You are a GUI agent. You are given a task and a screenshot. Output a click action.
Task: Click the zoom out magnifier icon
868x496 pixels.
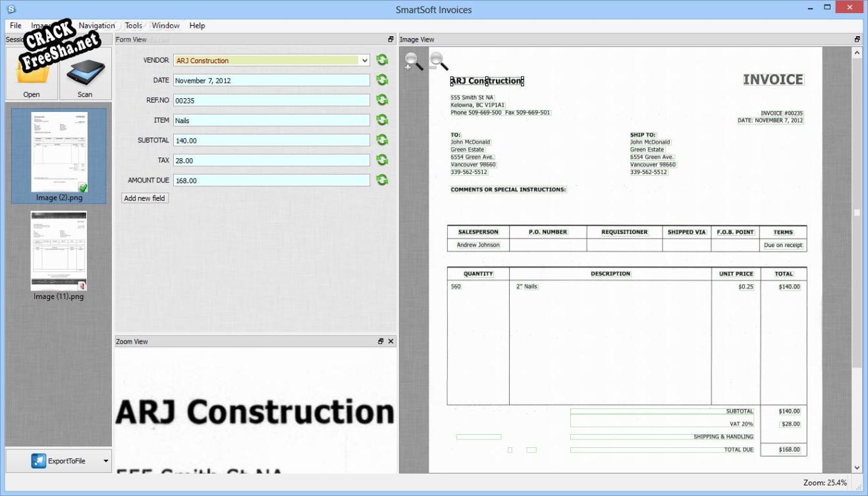pyautogui.click(x=439, y=61)
